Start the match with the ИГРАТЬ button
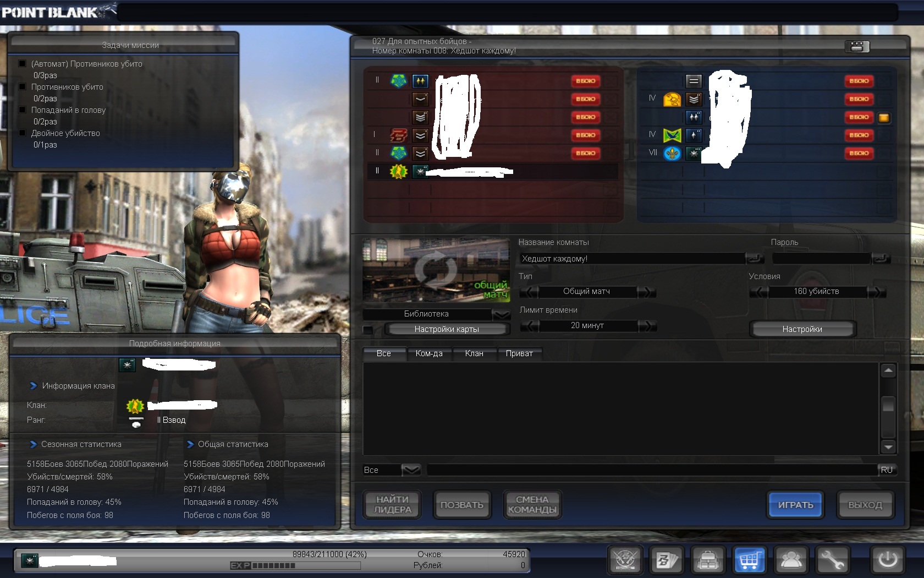This screenshot has height=578, width=924. [795, 505]
